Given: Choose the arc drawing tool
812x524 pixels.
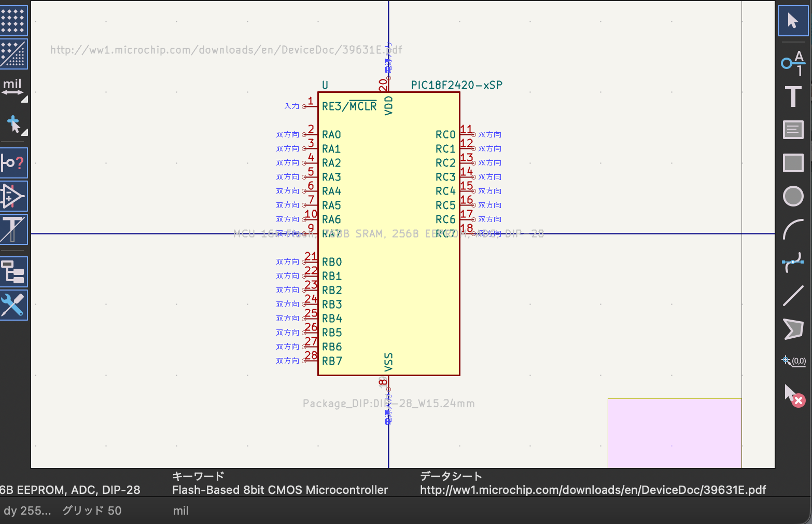Looking at the screenshot, I should [x=793, y=229].
